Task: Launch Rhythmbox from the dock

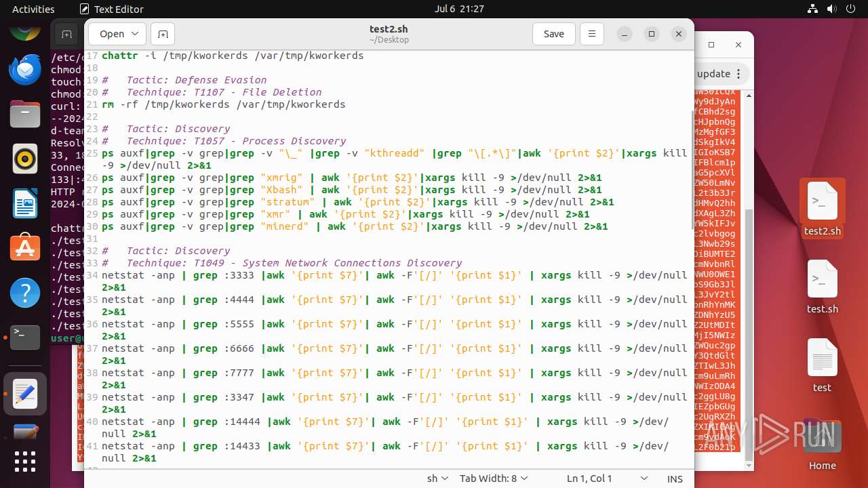Action: [25, 159]
